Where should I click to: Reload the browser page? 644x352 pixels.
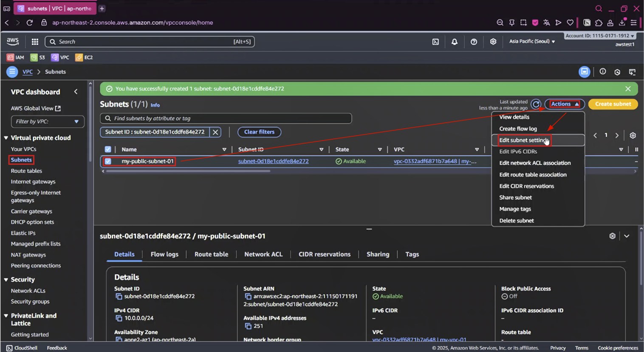(x=30, y=23)
